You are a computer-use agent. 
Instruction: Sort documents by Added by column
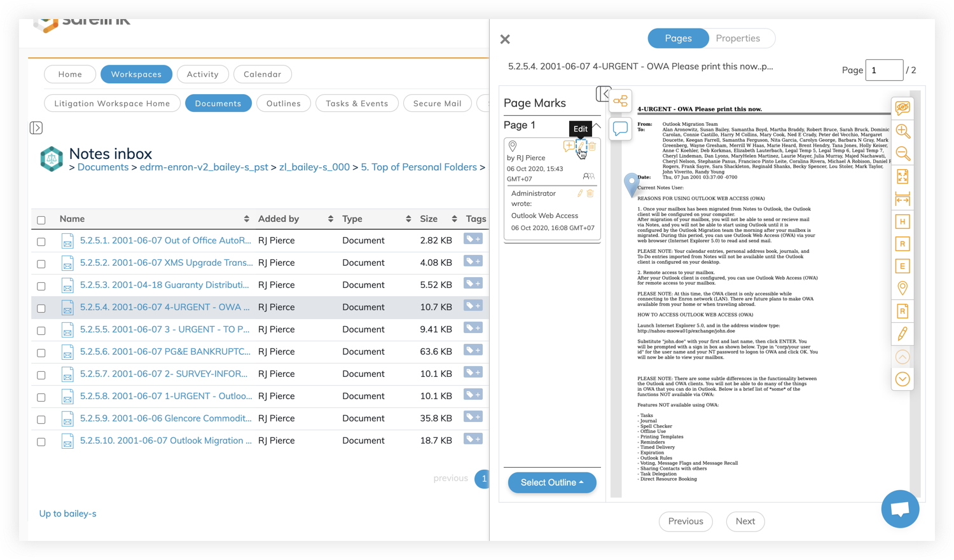[330, 219]
